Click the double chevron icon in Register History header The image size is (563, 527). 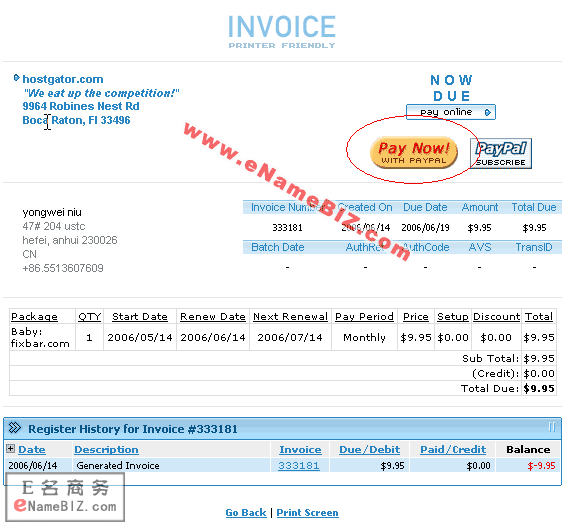pyautogui.click(x=15, y=428)
